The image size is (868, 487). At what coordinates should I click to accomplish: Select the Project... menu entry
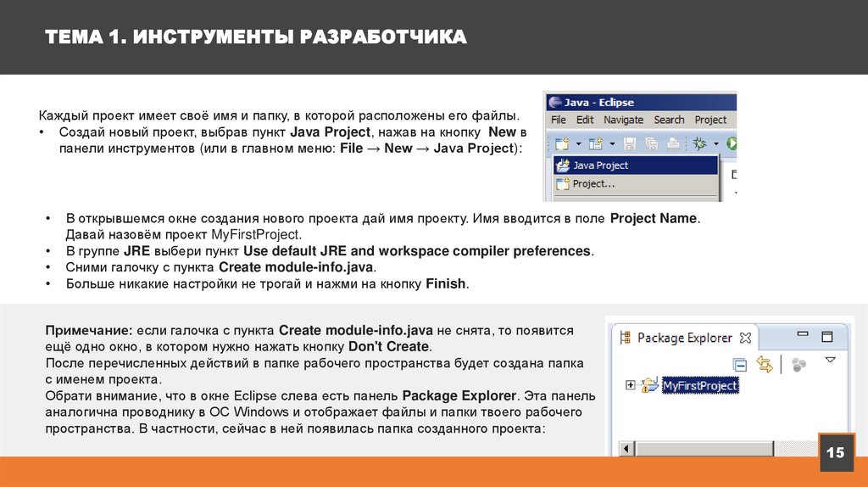point(636,183)
